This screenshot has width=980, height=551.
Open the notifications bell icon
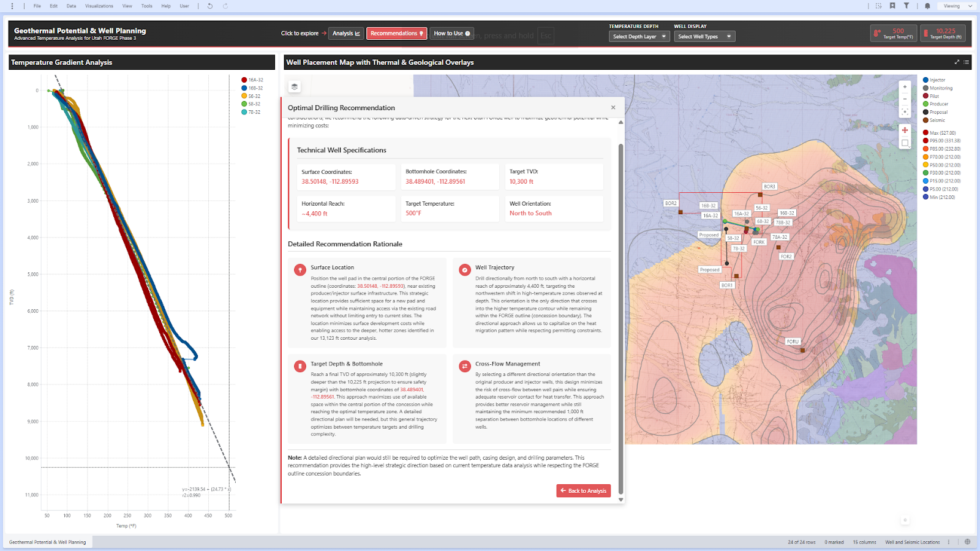point(927,6)
